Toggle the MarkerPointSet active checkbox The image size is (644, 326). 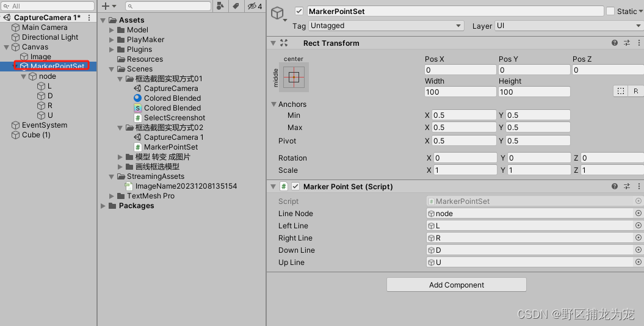[299, 11]
